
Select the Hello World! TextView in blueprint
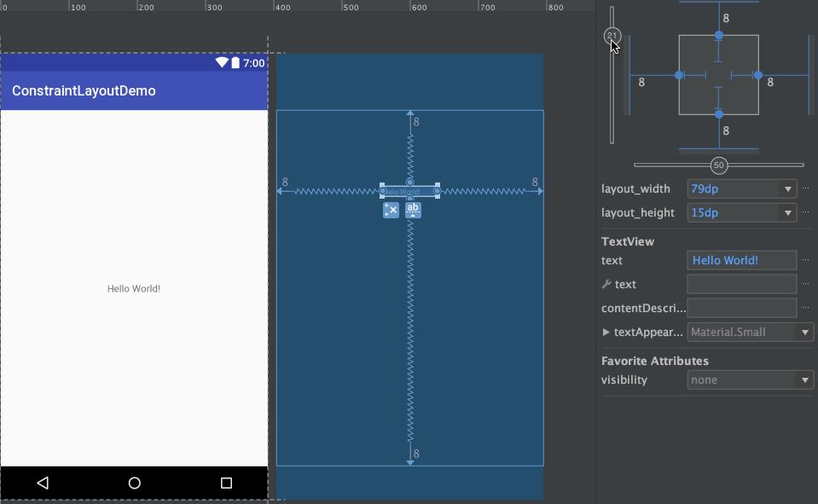409,192
